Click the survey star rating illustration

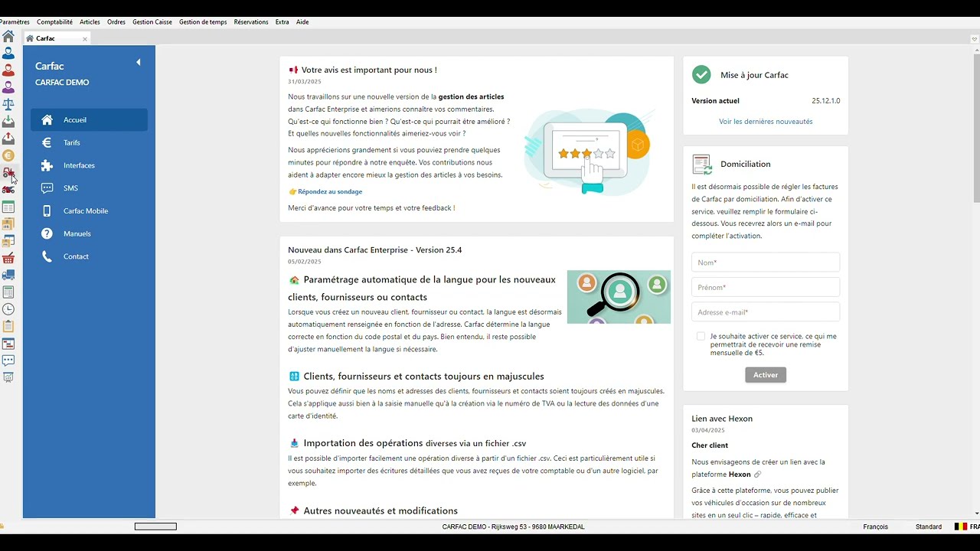tap(588, 152)
